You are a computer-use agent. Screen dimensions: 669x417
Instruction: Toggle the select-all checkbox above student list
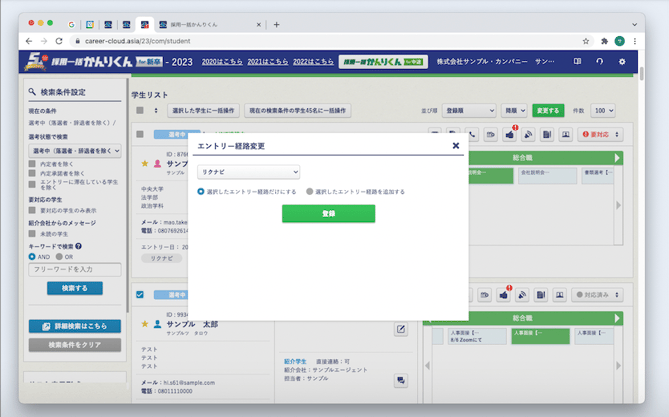point(140,110)
